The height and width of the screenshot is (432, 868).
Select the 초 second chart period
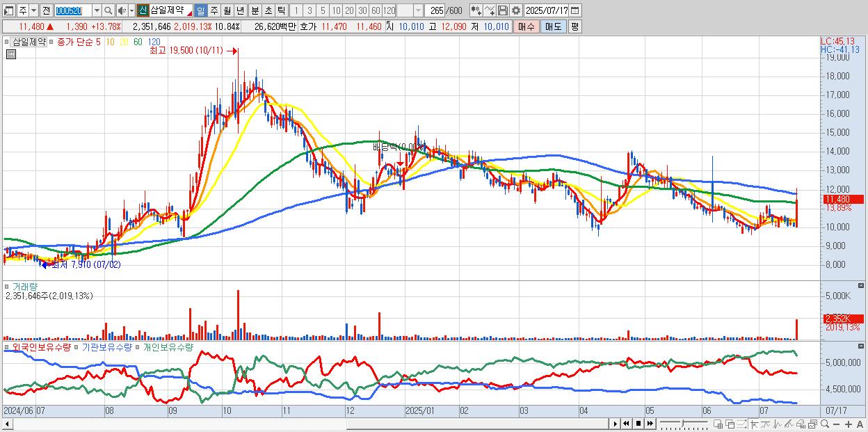pyautogui.click(x=268, y=10)
